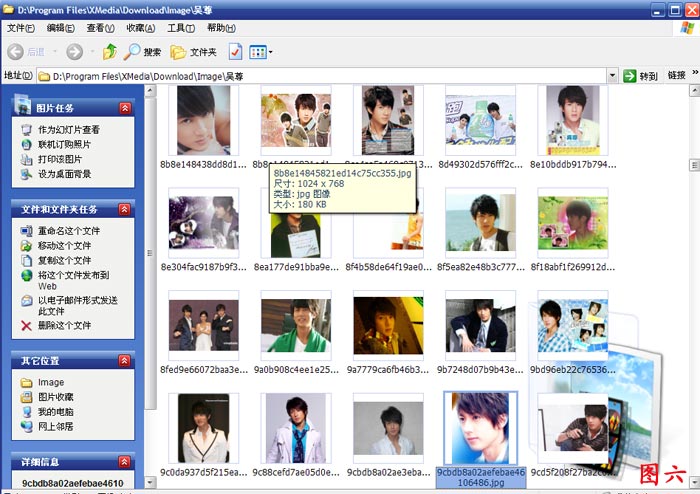
Task: Collapse the File and Folder Tasks panel
Action: pos(125,209)
